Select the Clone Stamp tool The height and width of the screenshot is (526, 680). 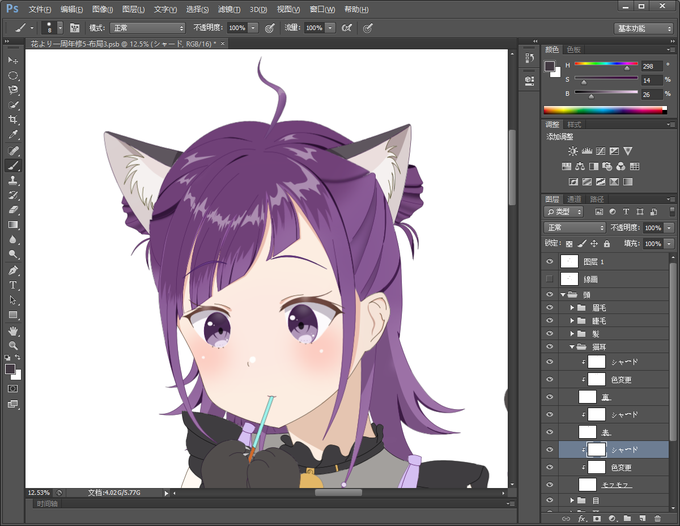click(13, 180)
